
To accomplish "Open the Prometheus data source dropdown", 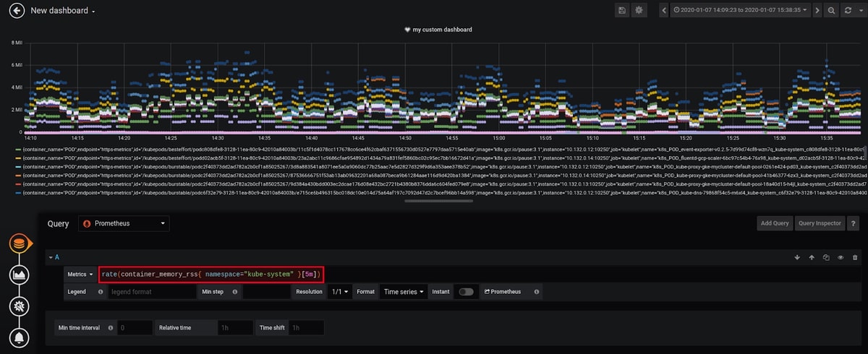I will tap(124, 224).
